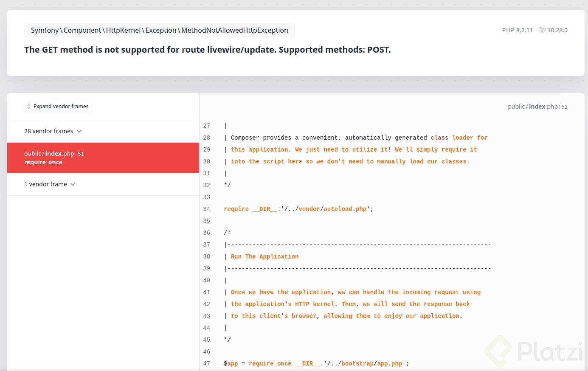
Task: Click the GET method not supported error message
Action: pos(207,50)
